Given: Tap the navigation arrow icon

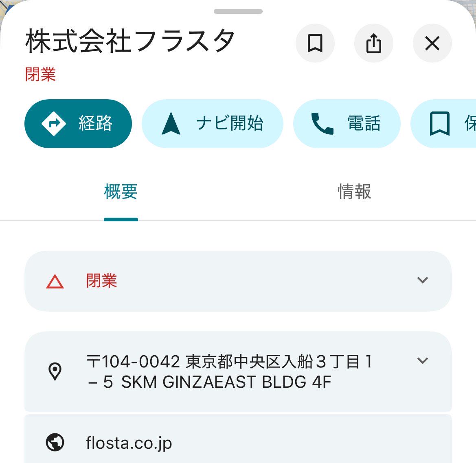Looking at the screenshot, I should click(171, 124).
